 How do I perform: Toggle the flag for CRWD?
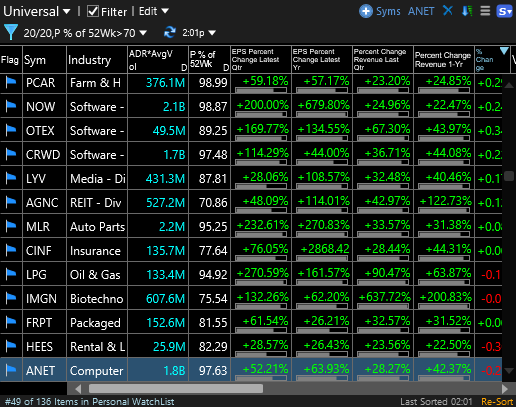(11, 154)
